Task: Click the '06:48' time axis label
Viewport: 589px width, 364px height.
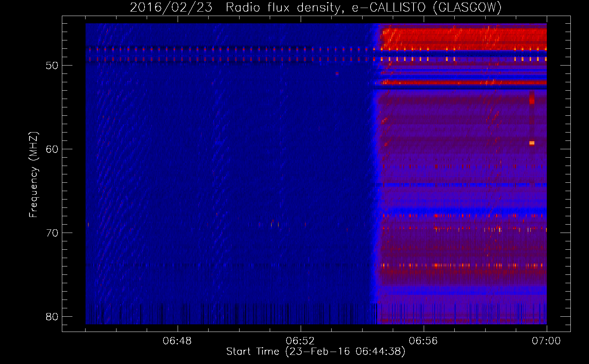Action: (177, 341)
